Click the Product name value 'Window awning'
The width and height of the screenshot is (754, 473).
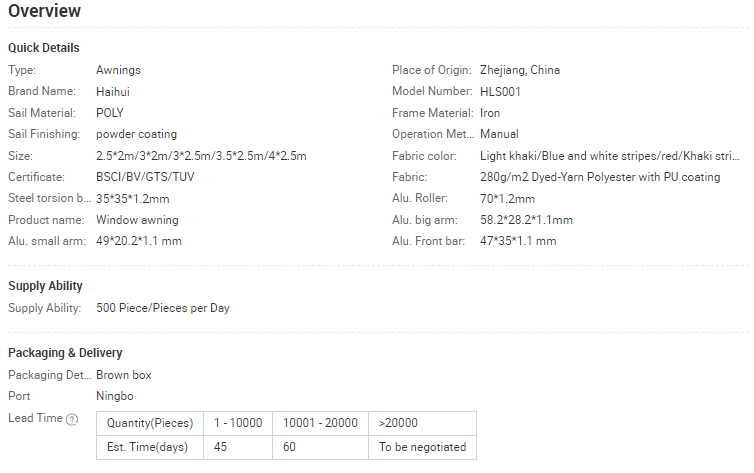(x=137, y=219)
